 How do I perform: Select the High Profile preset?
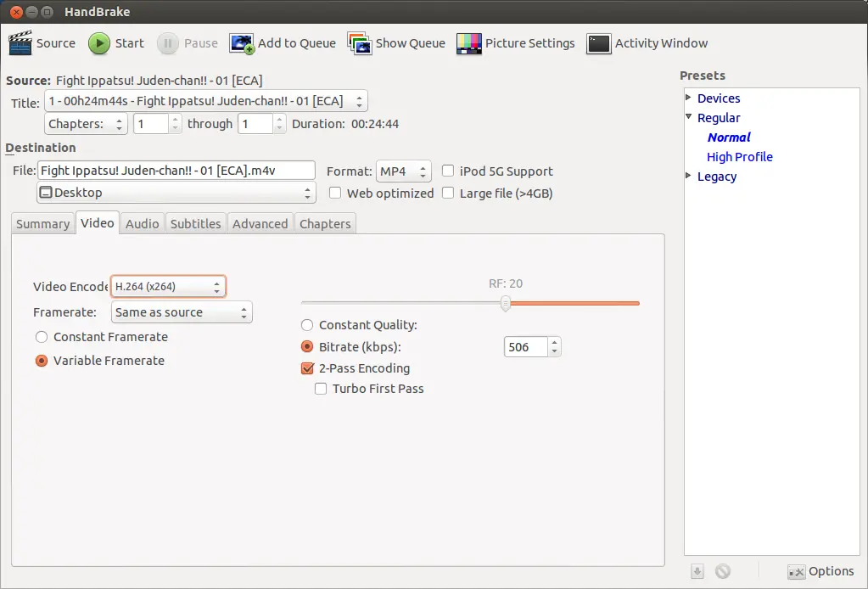click(740, 157)
